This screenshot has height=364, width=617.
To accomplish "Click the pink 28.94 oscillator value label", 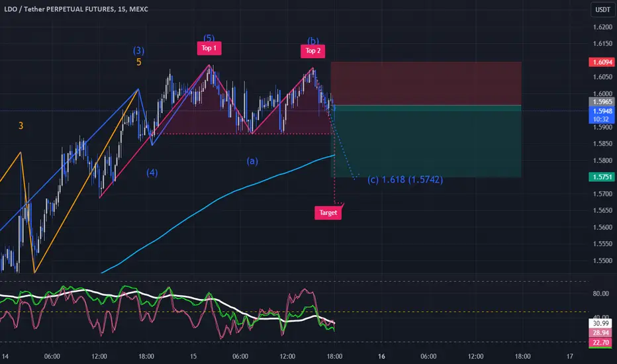I will pos(600,333).
